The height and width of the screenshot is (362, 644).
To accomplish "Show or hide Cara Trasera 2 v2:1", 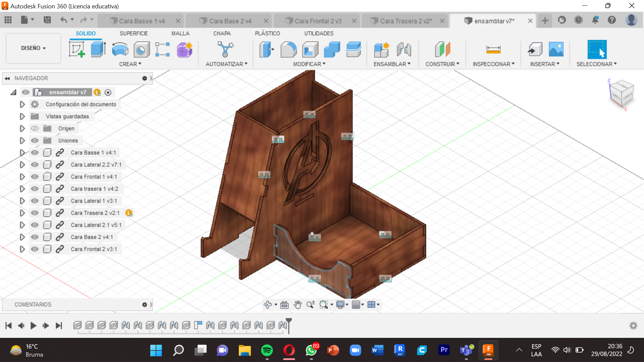I will tap(35, 213).
